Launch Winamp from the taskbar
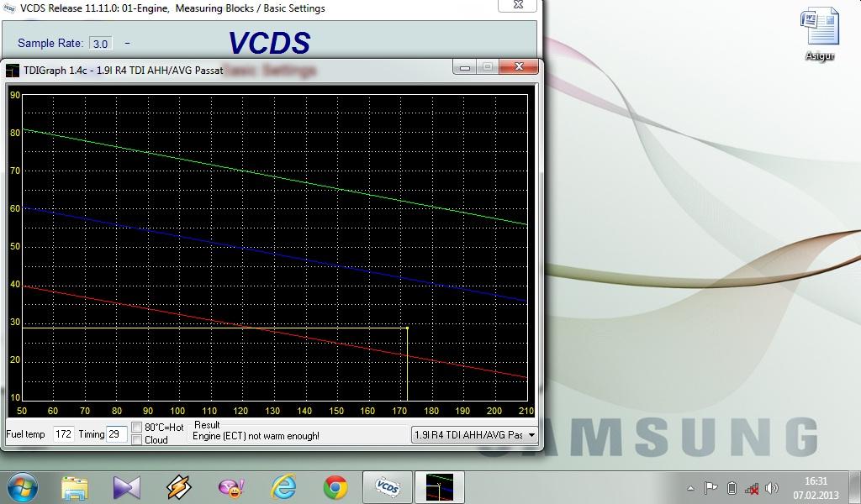 [178, 487]
